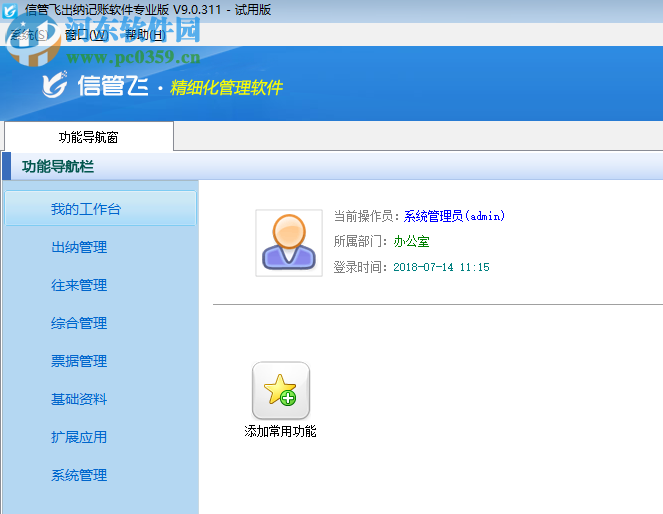Click the 办公室 department text
The image size is (663, 514).
pyautogui.click(x=411, y=242)
